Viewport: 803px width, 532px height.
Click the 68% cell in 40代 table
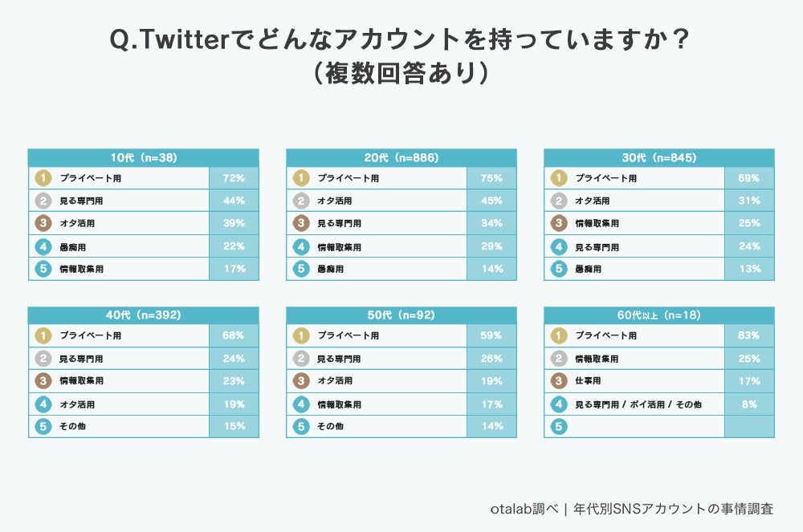coord(234,335)
